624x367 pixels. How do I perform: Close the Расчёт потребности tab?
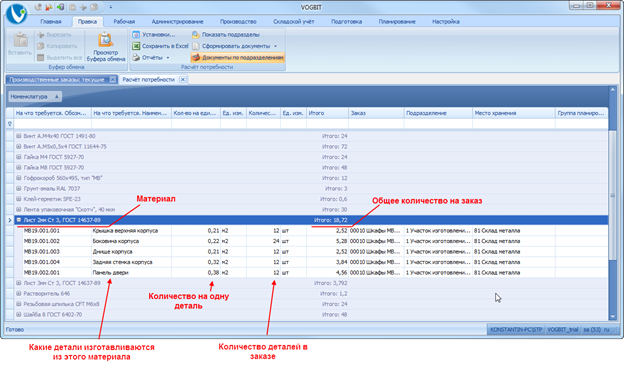(x=183, y=80)
